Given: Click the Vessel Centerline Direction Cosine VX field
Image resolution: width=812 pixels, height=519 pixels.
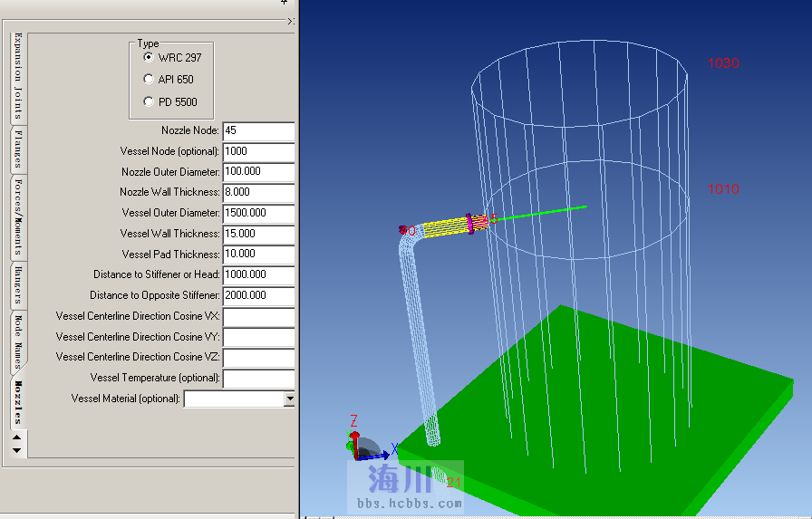Looking at the screenshot, I should click(258, 316).
